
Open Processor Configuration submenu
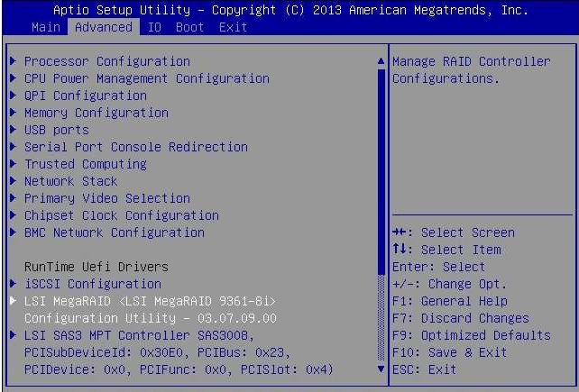107,61
